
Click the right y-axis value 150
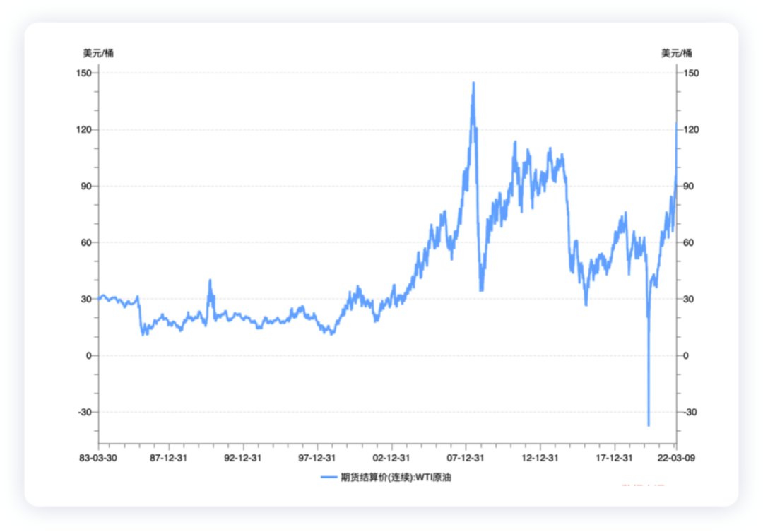[x=691, y=73]
